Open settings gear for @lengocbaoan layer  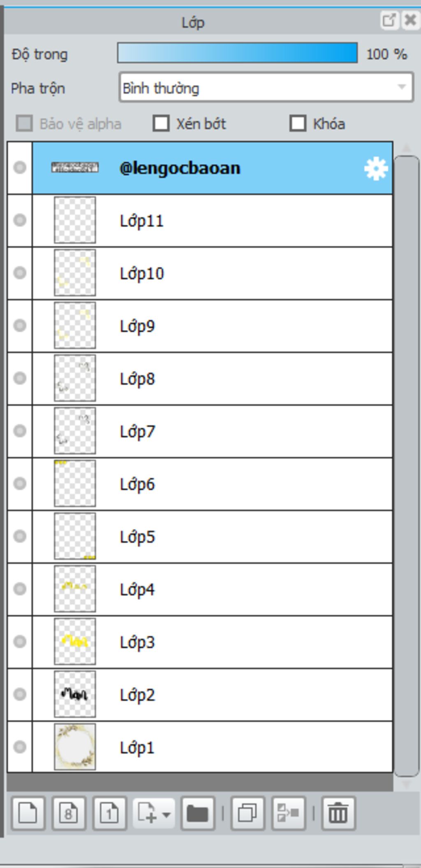coord(375,168)
